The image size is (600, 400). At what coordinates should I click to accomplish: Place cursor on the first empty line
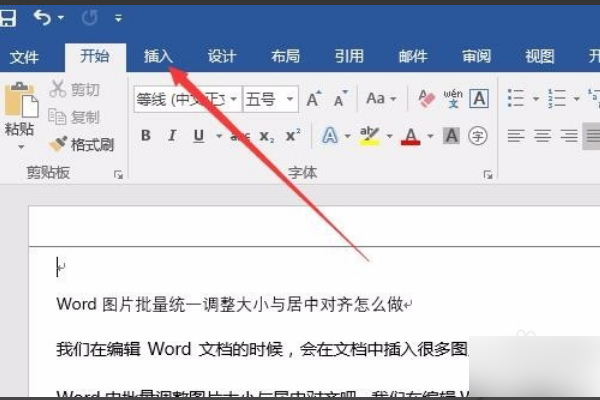click(61, 267)
